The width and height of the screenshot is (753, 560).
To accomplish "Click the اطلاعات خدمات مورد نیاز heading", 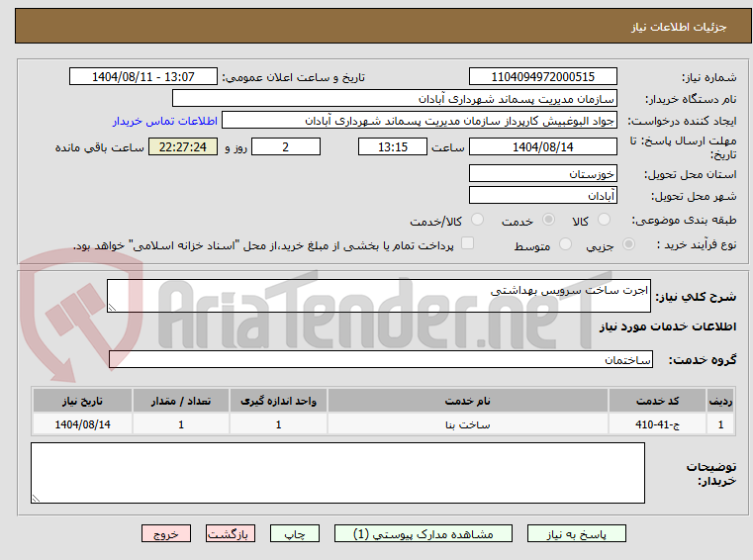I will click(x=668, y=327).
